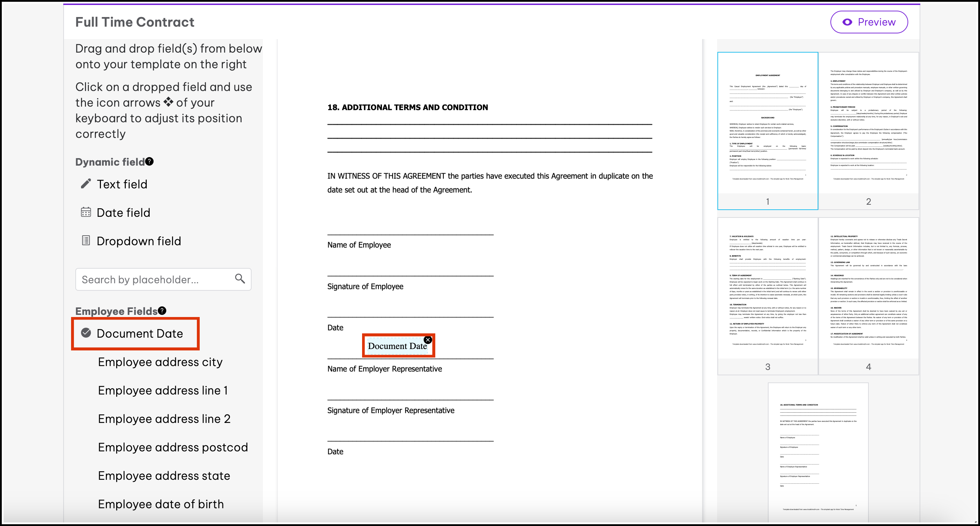Image resolution: width=980 pixels, height=526 pixels.
Task: Click the eye icon in Preview button
Action: 847,22
